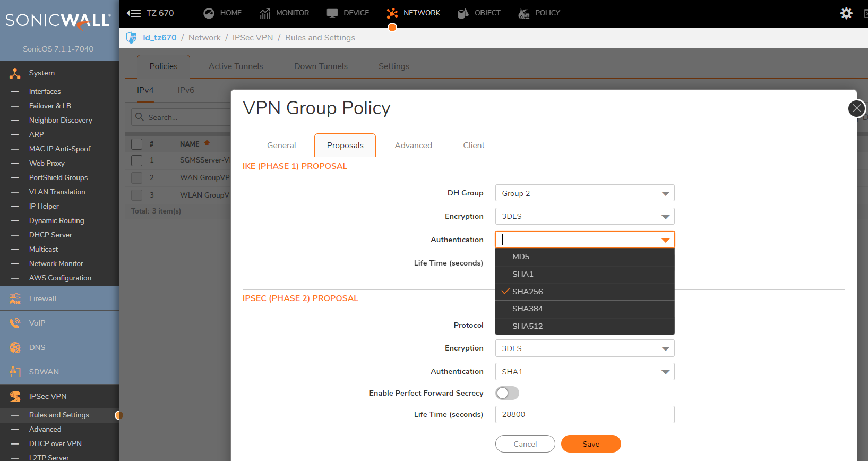Open AWS Configuration in sidebar
Viewport: 868px width, 461px height.
pyautogui.click(x=59, y=278)
